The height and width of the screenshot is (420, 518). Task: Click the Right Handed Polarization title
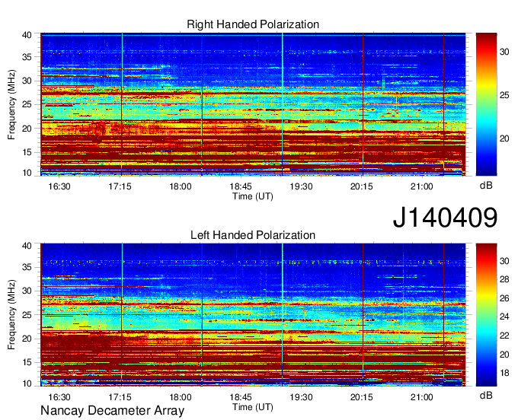tap(253, 24)
